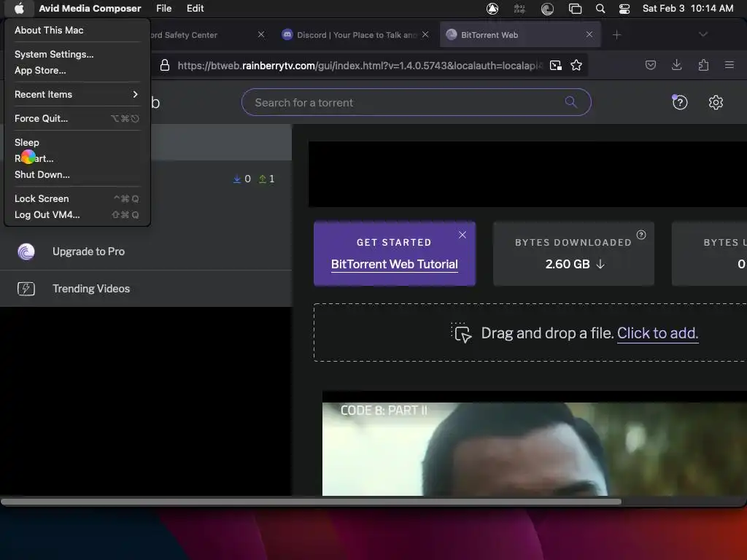The height and width of the screenshot is (560, 747).
Task: Select Shut Down in Apple menu
Action: (x=77, y=175)
